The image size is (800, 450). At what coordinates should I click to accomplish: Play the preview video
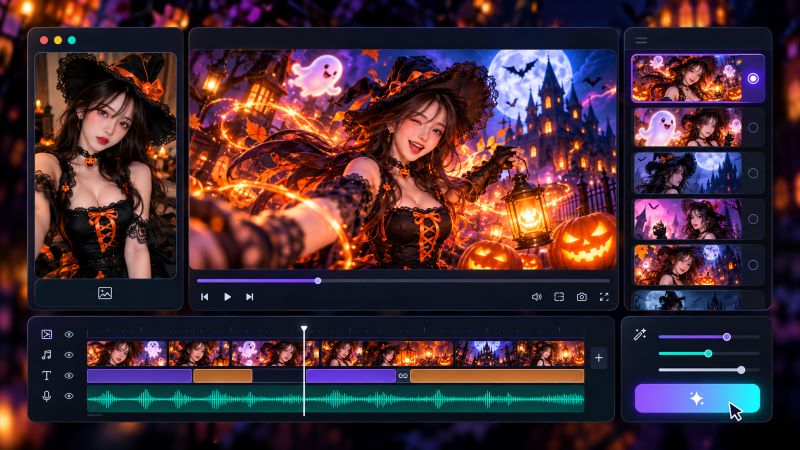228,297
